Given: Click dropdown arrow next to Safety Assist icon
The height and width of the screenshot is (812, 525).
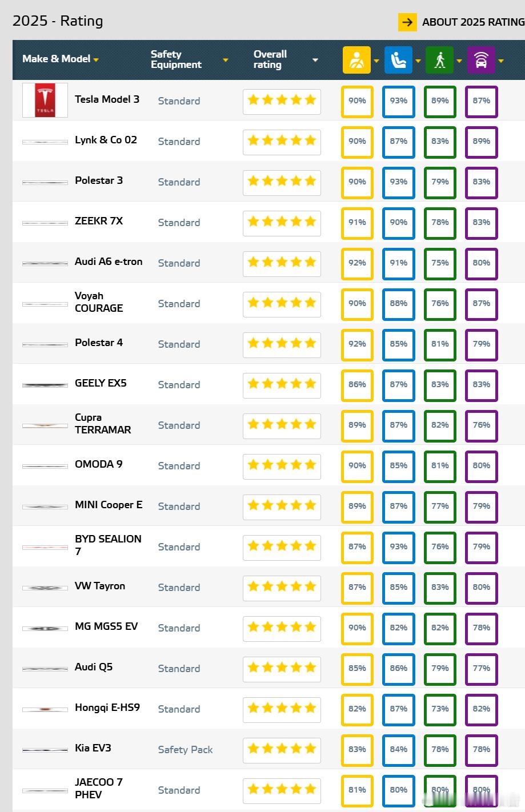Looking at the screenshot, I should click(x=501, y=61).
